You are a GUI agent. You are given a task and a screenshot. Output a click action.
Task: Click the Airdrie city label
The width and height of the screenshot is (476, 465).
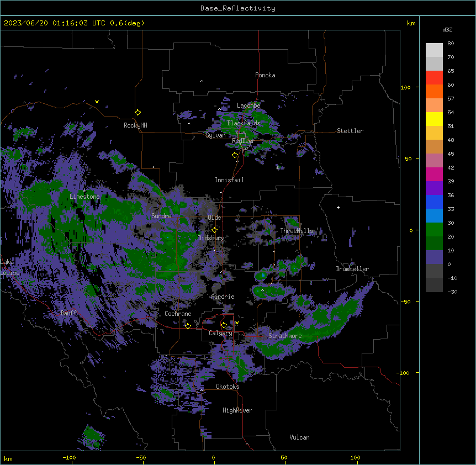coord(223,297)
